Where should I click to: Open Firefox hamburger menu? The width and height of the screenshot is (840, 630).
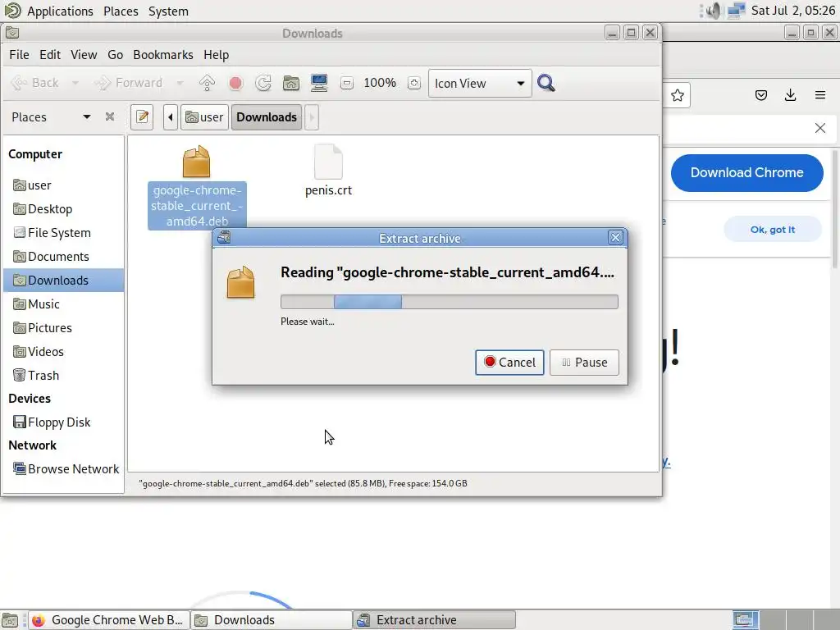point(819,95)
